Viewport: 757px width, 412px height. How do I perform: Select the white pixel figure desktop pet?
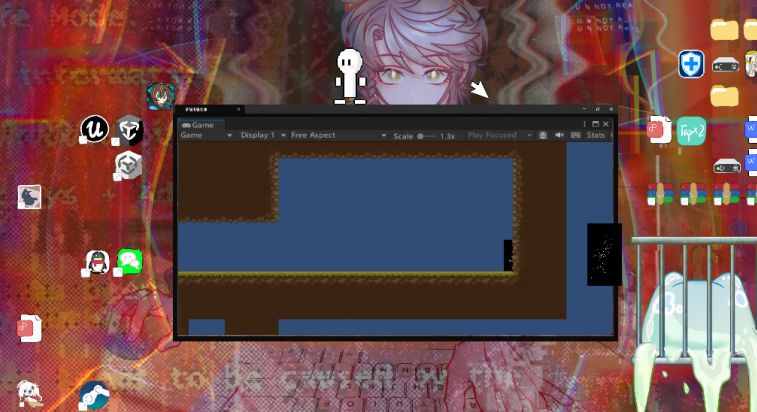[x=350, y=76]
